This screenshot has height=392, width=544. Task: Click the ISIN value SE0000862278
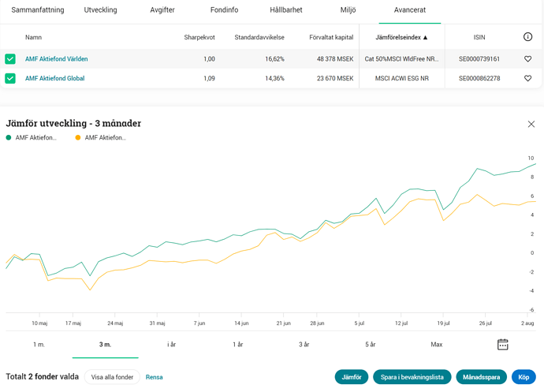point(479,78)
